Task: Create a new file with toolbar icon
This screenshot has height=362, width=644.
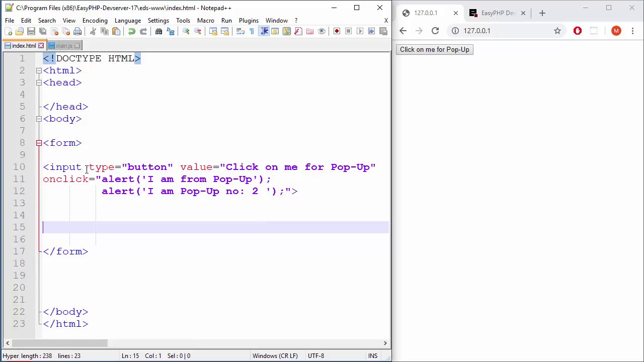Action: coord(8,31)
